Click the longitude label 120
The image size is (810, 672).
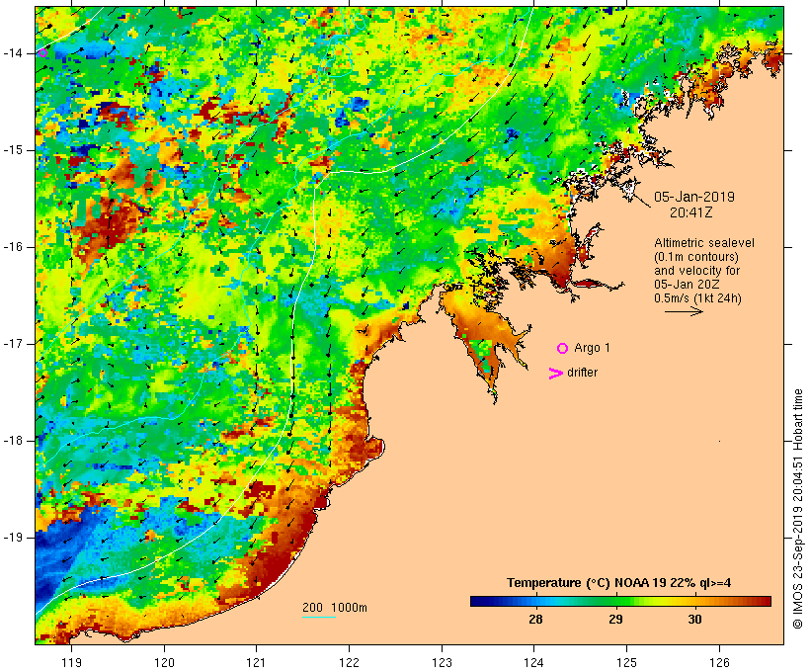point(164,662)
